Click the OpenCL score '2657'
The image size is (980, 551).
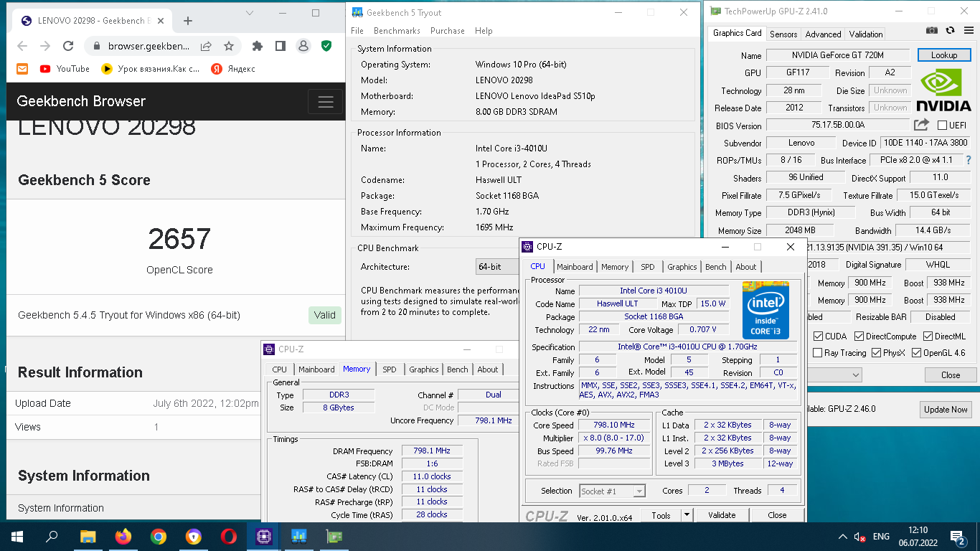coord(179,239)
